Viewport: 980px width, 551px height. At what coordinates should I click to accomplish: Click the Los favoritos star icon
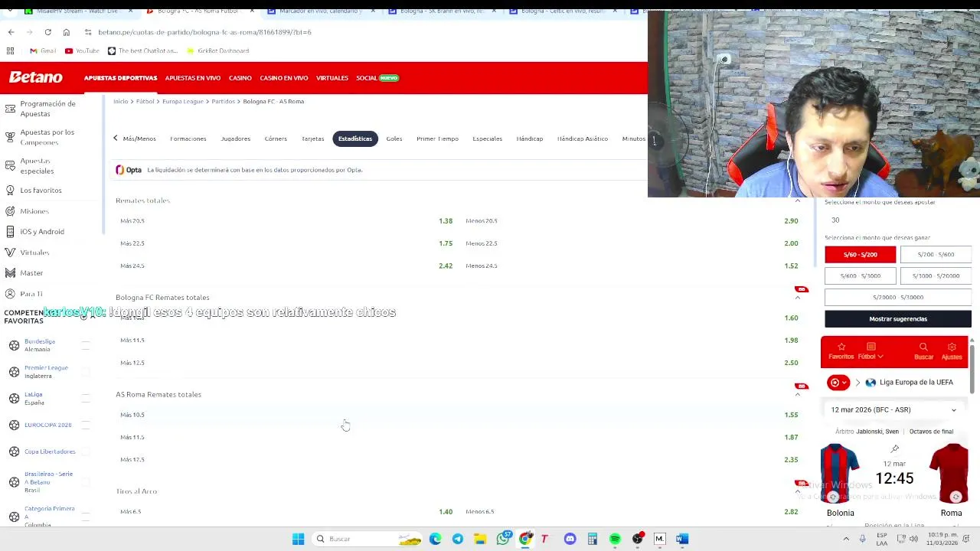tap(10, 190)
